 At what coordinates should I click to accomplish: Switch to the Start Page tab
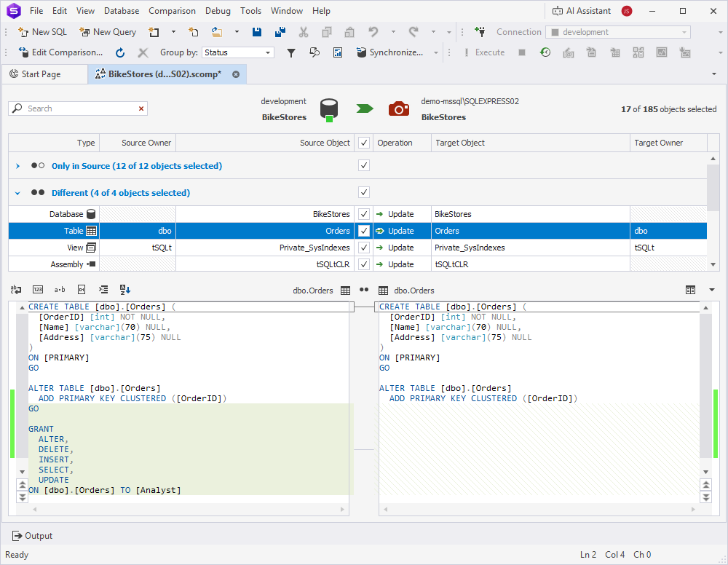pyautogui.click(x=41, y=74)
